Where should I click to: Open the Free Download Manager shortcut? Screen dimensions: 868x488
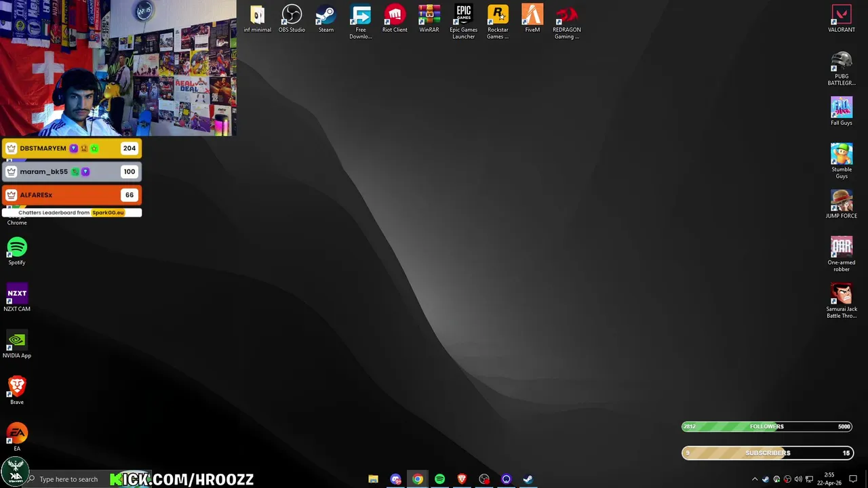pos(361,22)
